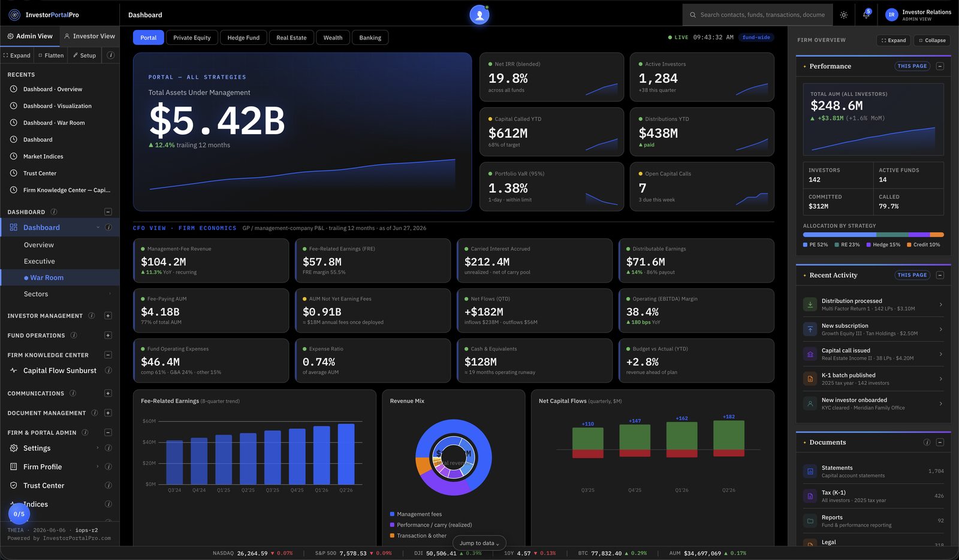Click the Firm Profile building icon
The height and width of the screenshot is (560, 959).
[x=14, y=467]
